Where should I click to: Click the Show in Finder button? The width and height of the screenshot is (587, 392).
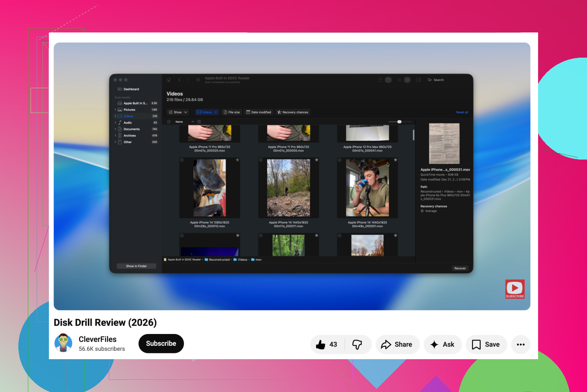click(136, 266)
